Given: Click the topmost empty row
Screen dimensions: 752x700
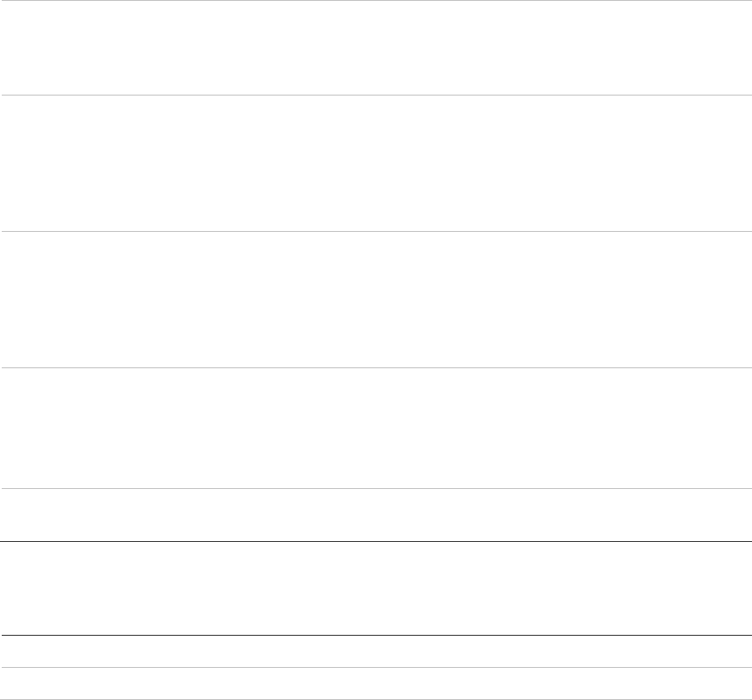Looking at the screenshot, I should tap(376, 48).
